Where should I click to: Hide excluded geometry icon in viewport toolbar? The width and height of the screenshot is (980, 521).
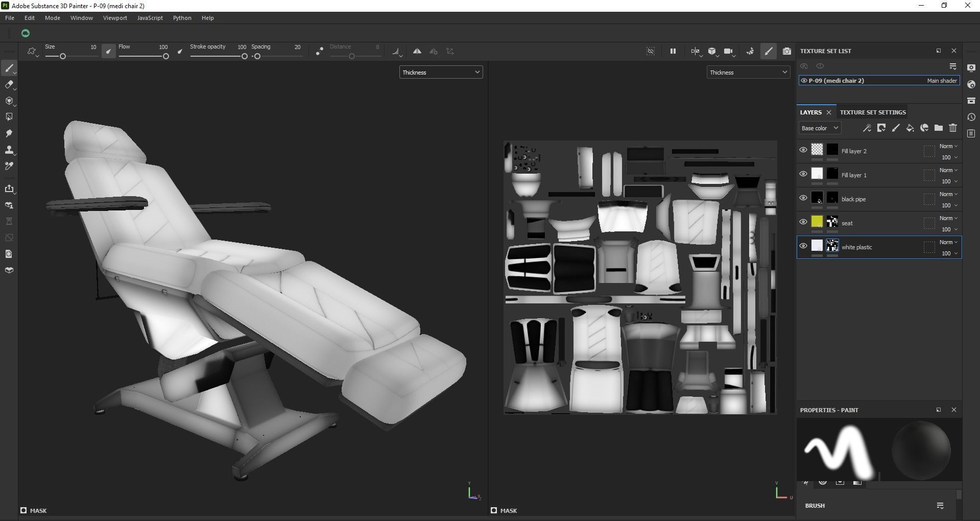coord(651,51)
